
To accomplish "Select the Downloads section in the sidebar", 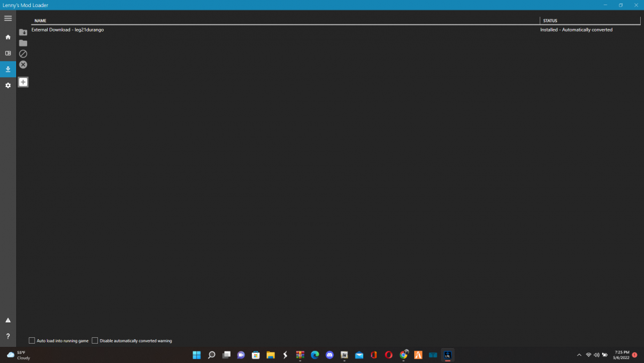I will 8,69.
